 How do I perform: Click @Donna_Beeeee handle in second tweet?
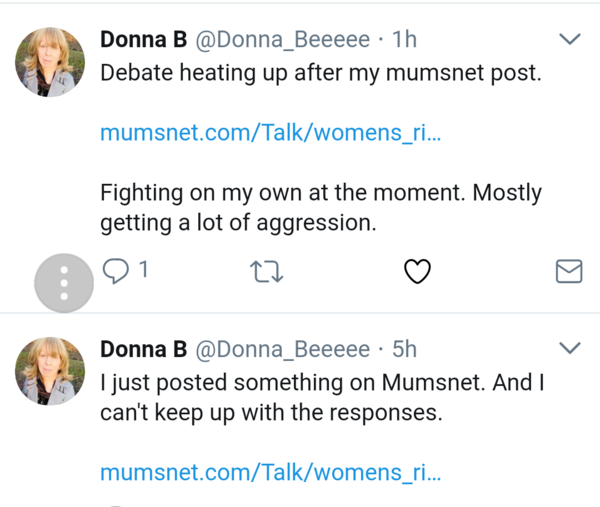pos(280,348)
